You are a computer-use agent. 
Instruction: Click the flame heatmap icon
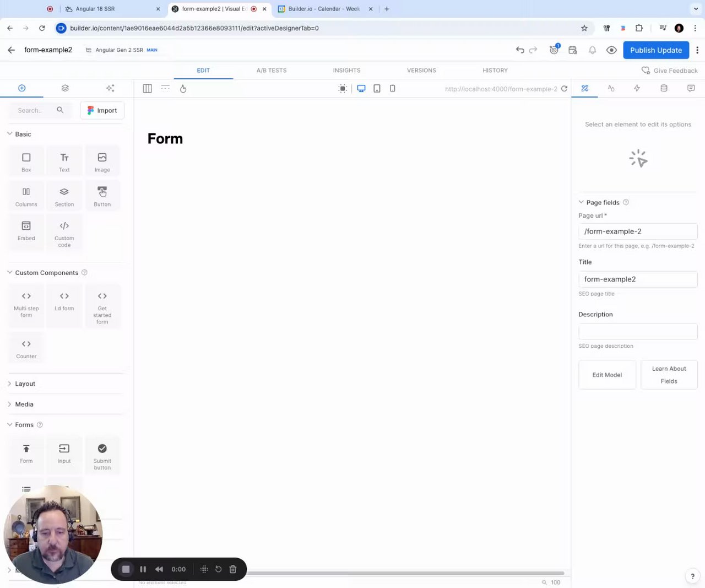[183, 88]
